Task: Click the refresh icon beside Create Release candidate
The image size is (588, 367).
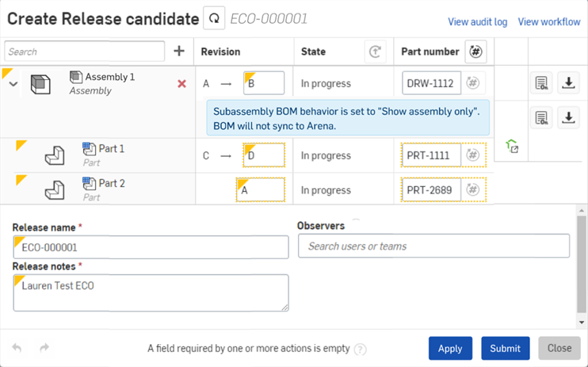Action: [215, 17]
